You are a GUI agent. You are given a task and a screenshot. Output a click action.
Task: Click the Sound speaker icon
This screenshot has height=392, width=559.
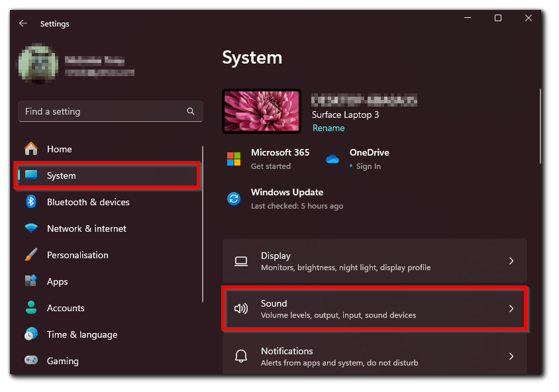[241, 309]
